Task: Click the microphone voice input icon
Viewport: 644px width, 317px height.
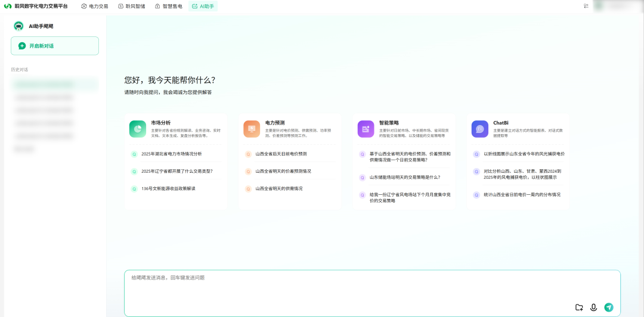Action: pos(593,307)
